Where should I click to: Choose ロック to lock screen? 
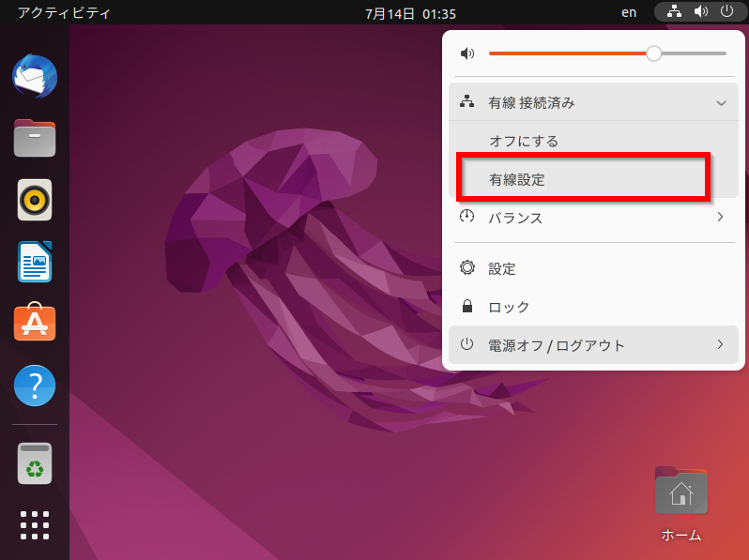593,307
